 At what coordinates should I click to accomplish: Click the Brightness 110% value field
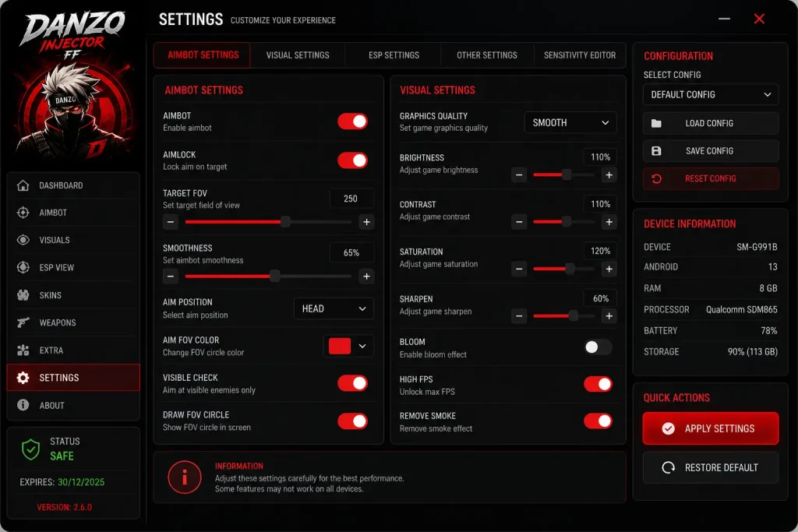600,157
